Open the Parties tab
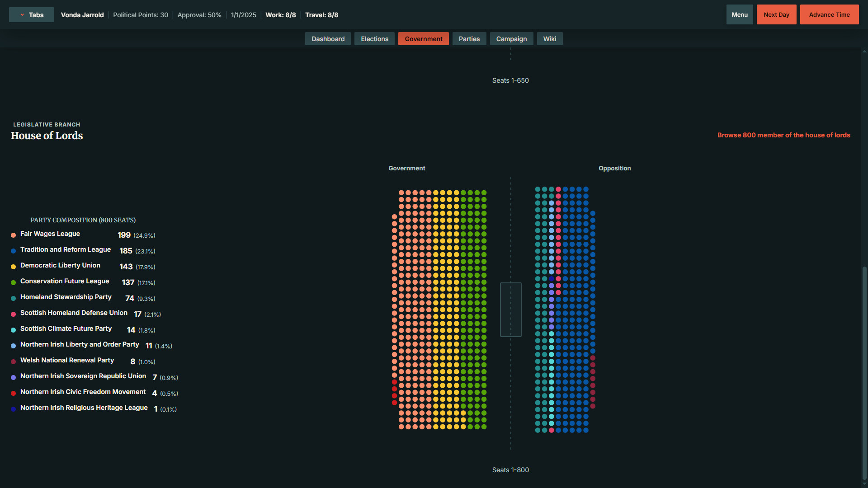 point(469,39)
